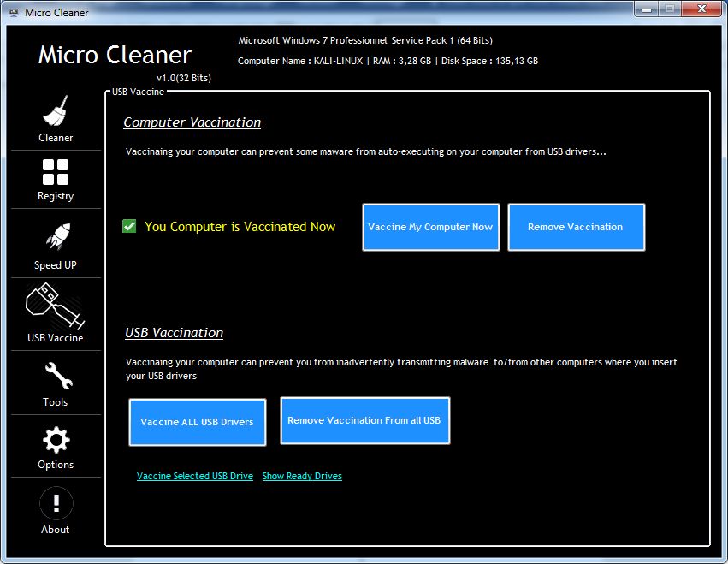Click the USB Vaccine group box title
This screenshot has width=728, height=564.
[138, 92]
